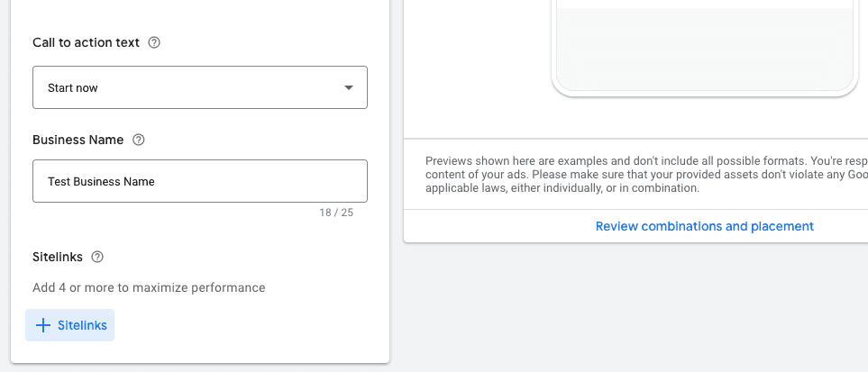Open help icon next to Sitelinks
Viewport: 868px width, 372px height.
(x=97, y=257)
